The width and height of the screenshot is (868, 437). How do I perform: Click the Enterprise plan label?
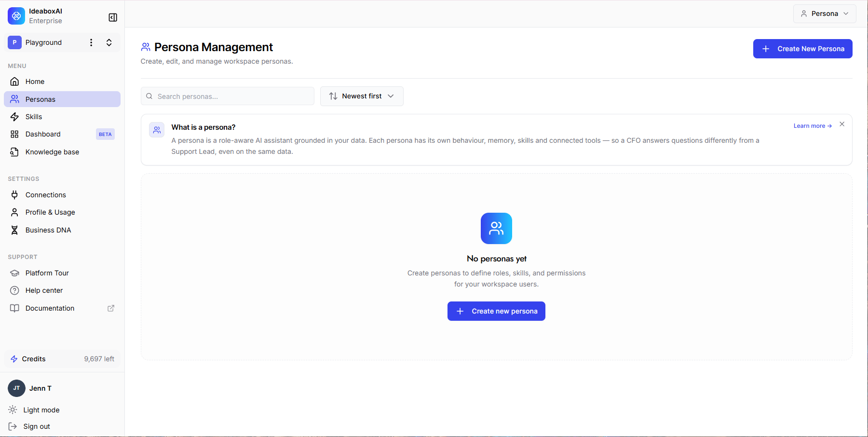(x=45, y=21)
